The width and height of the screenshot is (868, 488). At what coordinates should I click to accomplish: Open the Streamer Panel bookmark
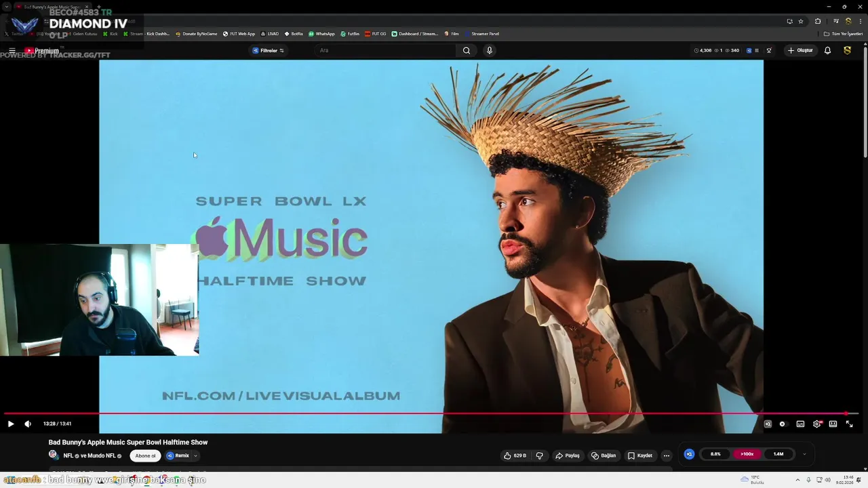pyautogui.click(x=482, y=33)
